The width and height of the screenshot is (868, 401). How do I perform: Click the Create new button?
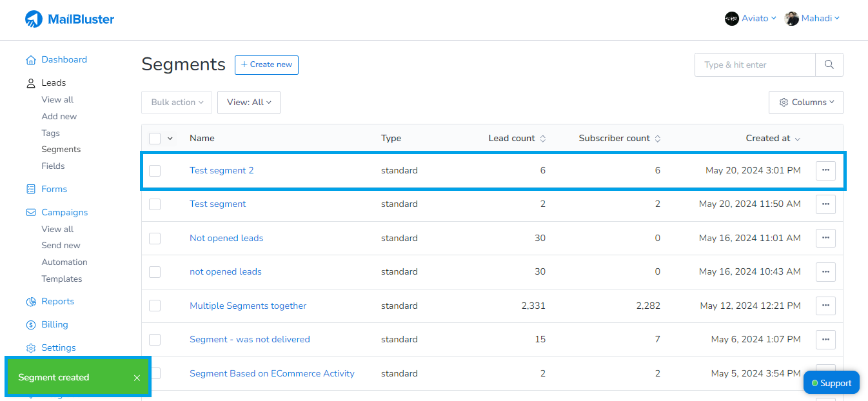(x=266, y=64)
